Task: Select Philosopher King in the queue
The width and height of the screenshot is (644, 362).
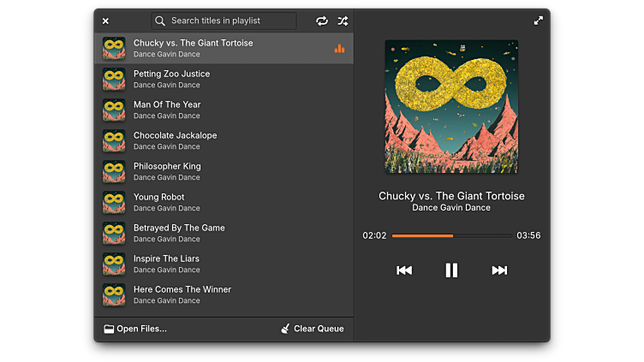Action: [167, 171]
